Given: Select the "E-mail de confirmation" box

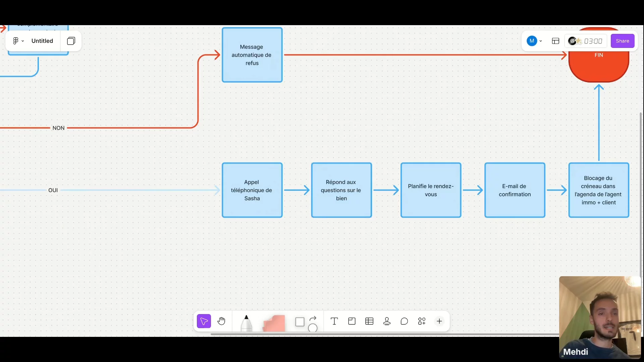Looking at the screenshot, I should tap(515, 190).
